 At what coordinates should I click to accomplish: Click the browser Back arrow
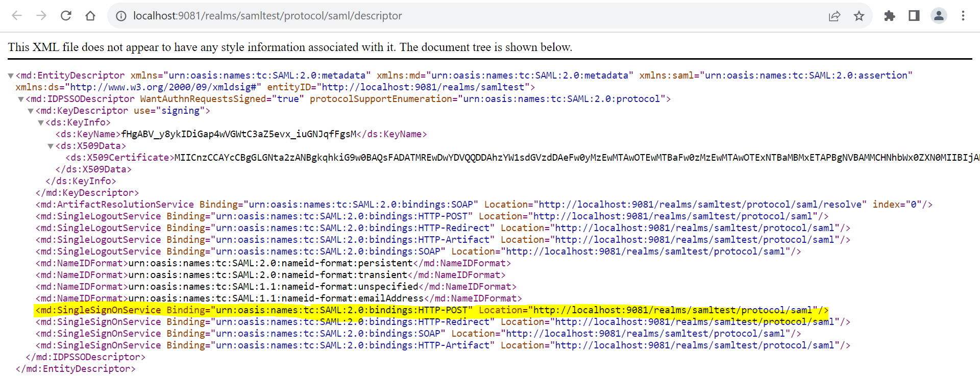[17, 16]
